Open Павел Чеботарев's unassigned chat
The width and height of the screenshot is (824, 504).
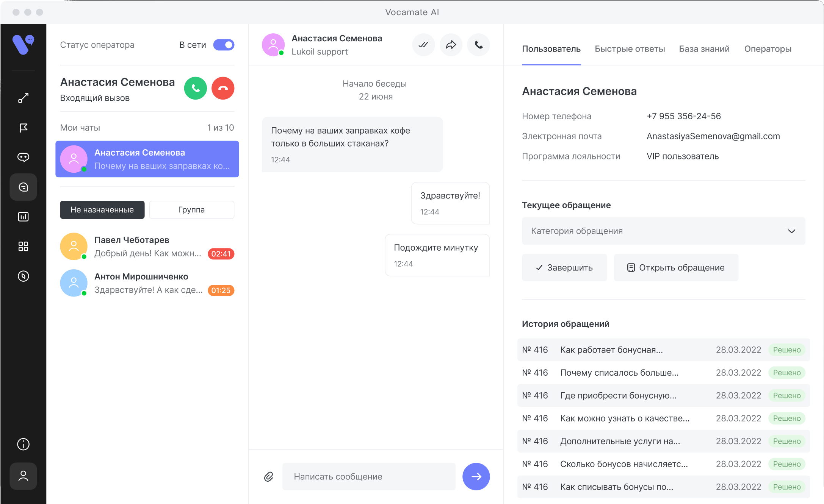coord(147,247)
